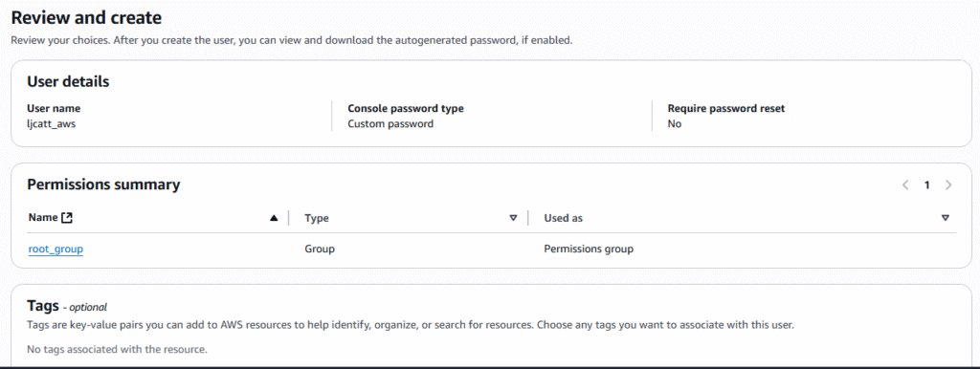Sort by Name using the ascending arrow
This screenshot has height=369, width=980.
pyautogui.click(x=273, y=218)
